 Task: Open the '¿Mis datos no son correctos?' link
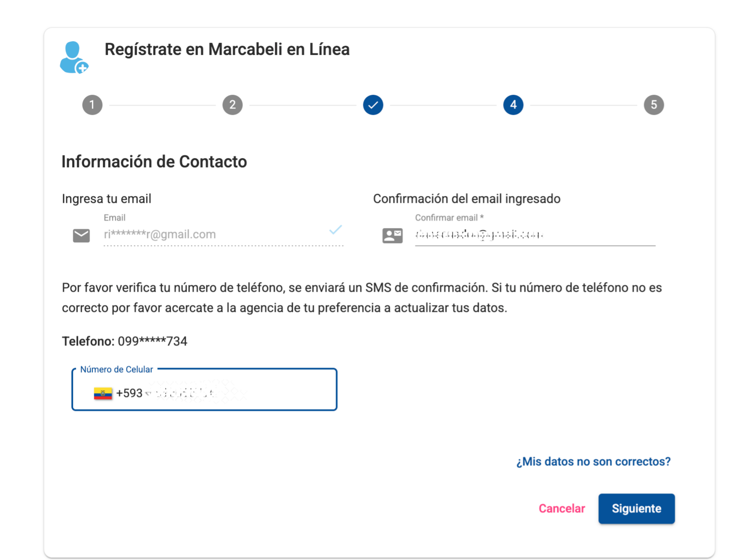coord(593,461)
